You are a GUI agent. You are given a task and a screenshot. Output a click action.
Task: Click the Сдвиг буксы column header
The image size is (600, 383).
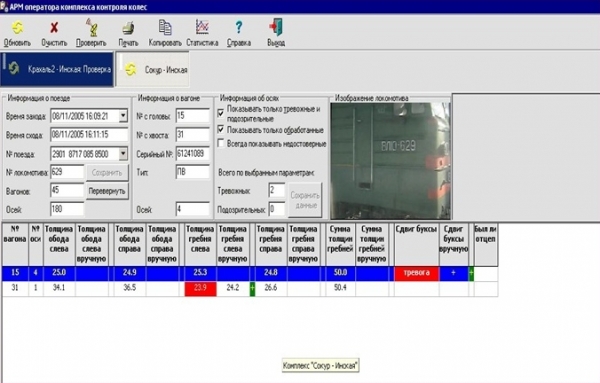tap(416, 245)
